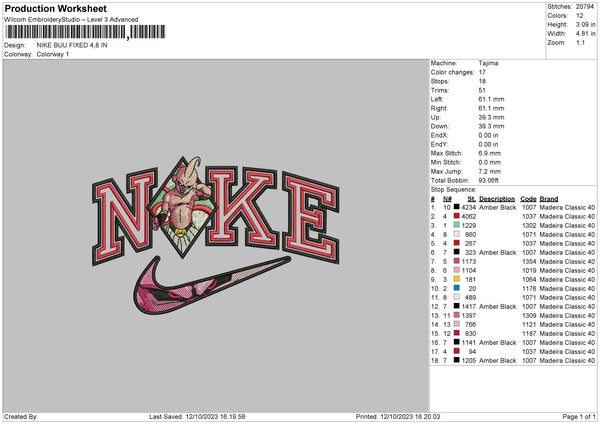
Task: Click the "Stops:" label
Action: pos(440,82)
